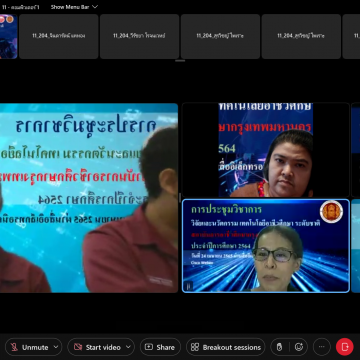
Task: Start video with the camera button
Action: click(97, 347)
